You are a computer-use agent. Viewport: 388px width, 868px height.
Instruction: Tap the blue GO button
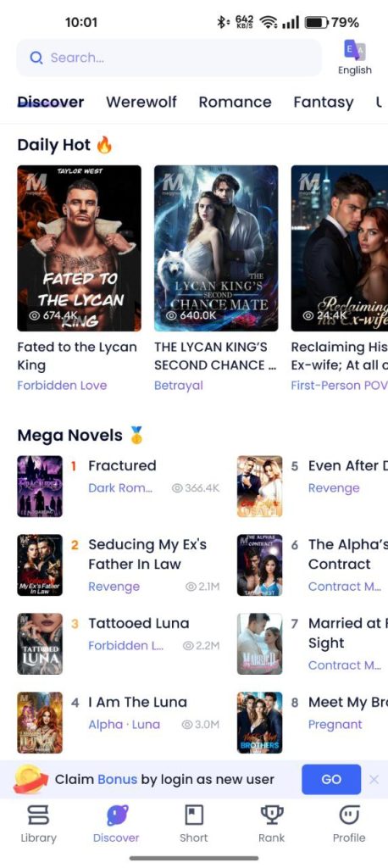pos(331,780)
